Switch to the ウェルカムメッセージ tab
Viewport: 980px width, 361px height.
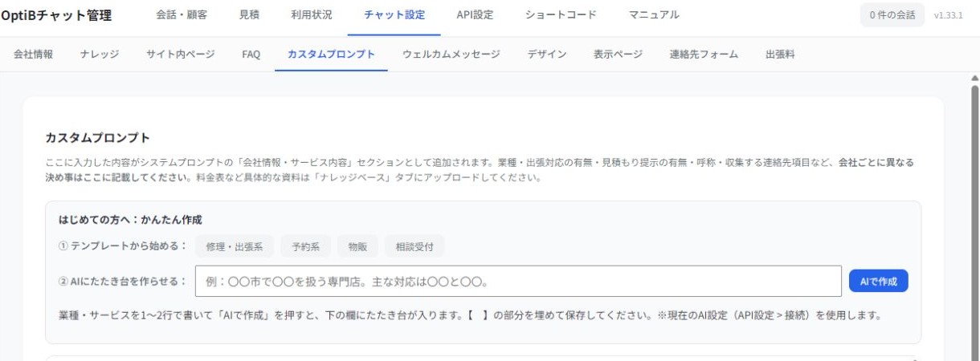pyautogui.click(x=451, y=55)
